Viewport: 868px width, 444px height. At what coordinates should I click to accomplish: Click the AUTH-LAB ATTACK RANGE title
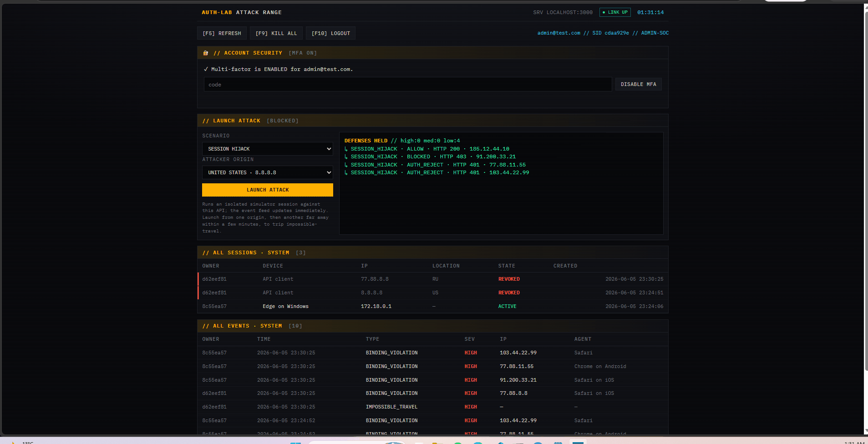tap(242, 12)
